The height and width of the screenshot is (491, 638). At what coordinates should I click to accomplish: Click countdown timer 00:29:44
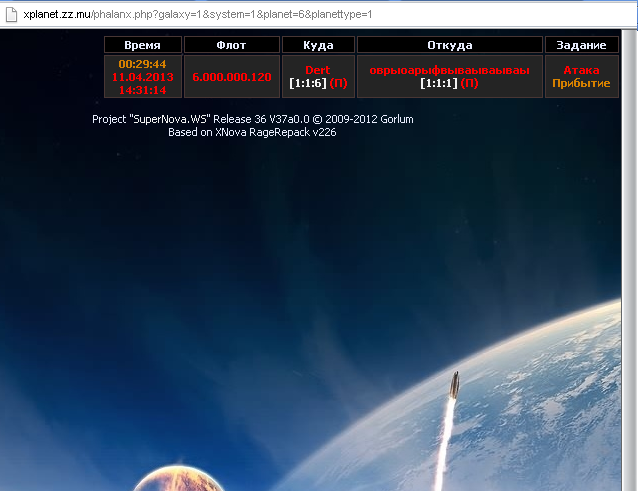click(x=142, y=64)
